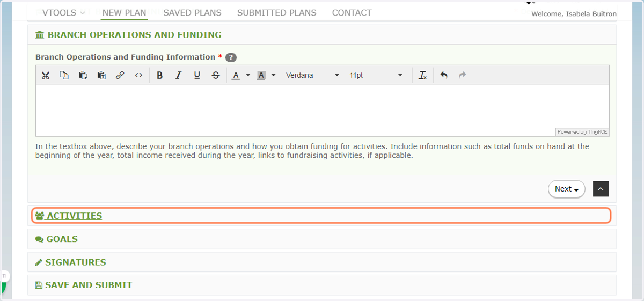This screenshot has height=301, width=644.
Task: Click the Paste as text icon
Action: pos(101,75)
